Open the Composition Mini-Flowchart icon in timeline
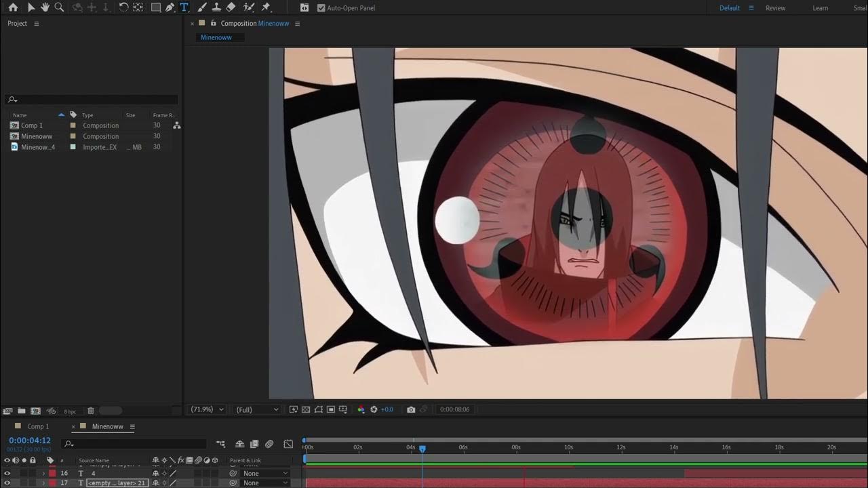The width and height of the screenshot is (868, 488). (221, 444)
